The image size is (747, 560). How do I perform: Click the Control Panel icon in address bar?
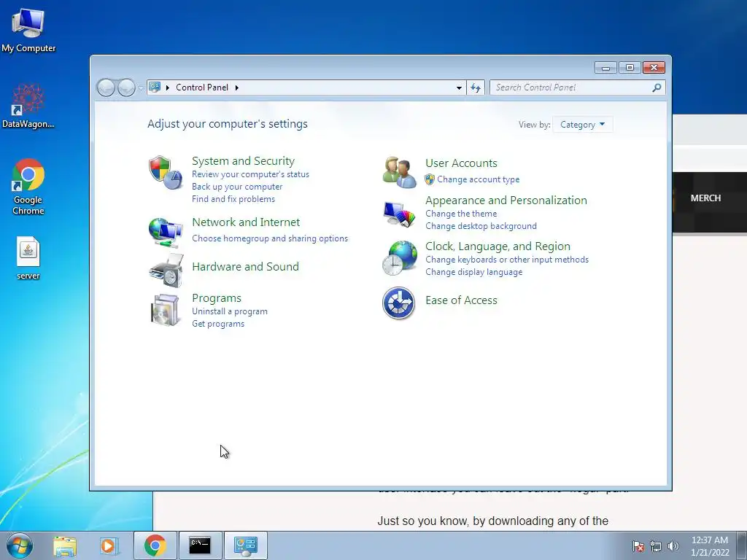pos(155,87)
